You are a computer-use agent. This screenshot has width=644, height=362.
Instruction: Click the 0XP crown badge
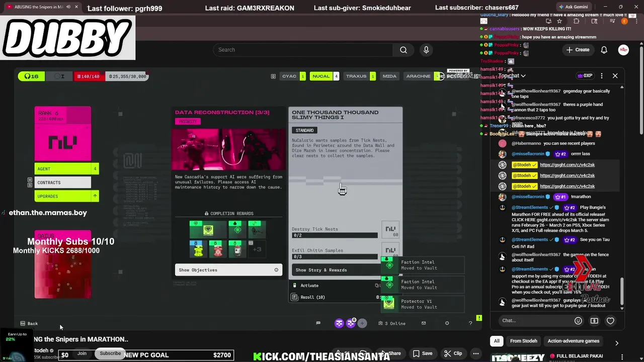point(585,76)
